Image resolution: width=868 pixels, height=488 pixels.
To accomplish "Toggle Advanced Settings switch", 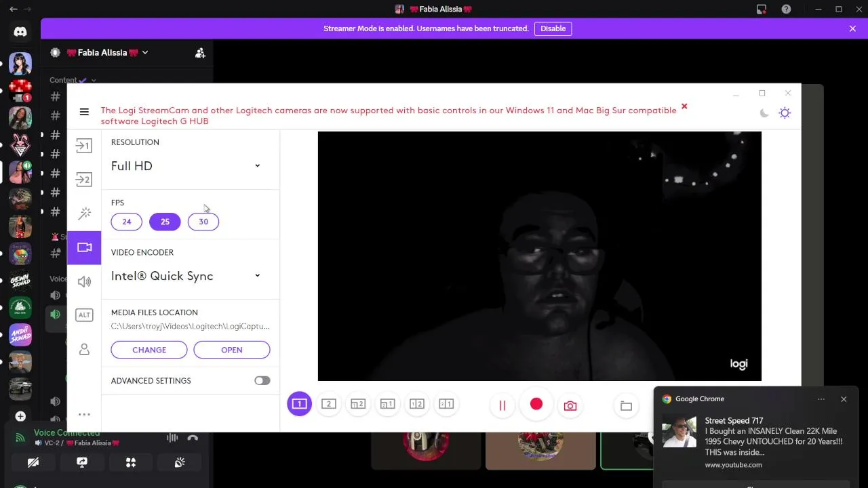I will (x=262, y=381).
